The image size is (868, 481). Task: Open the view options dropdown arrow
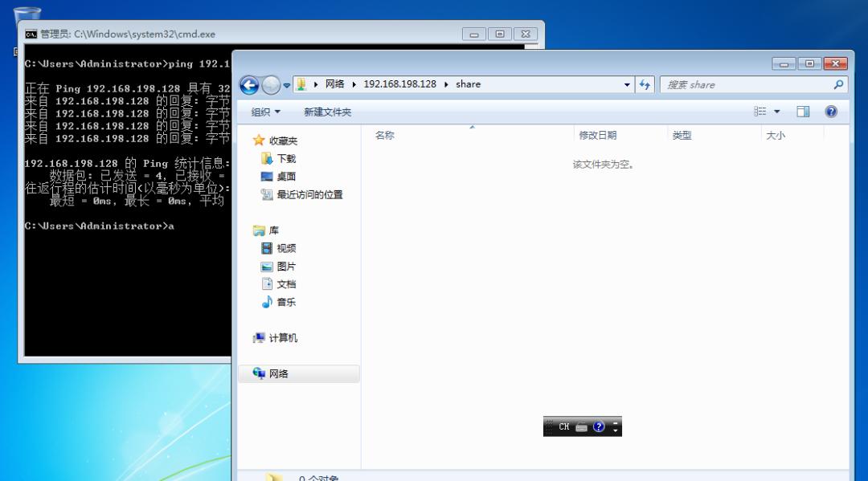[x=777, y=112]
